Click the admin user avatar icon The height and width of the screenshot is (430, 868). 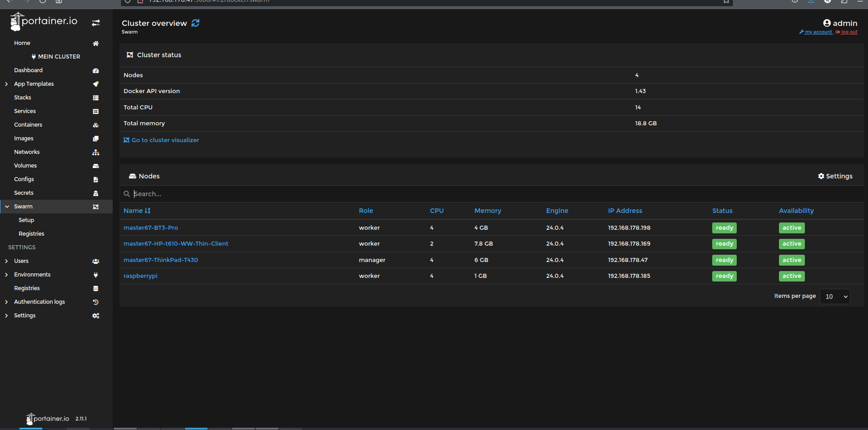pos(827,23)
